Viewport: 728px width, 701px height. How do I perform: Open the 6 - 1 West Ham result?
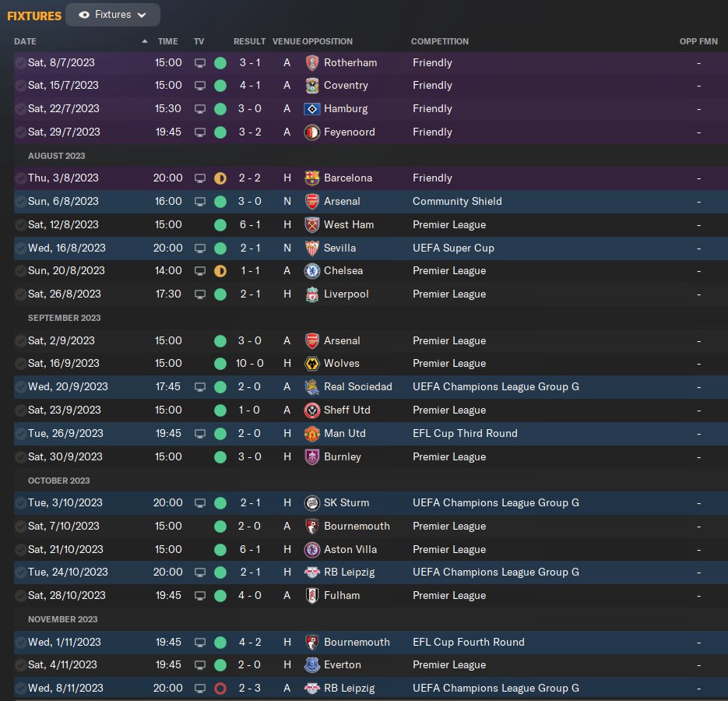tap(249, 225)
